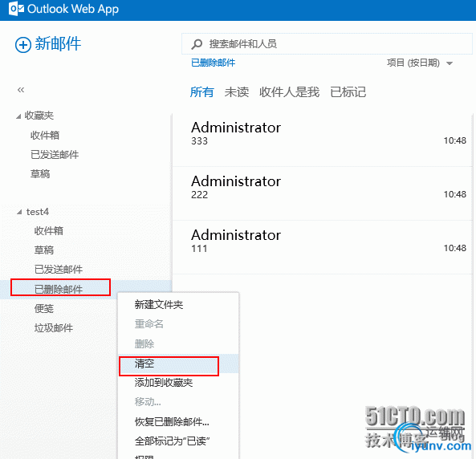This screenshot has height=459, width=476.
Task: Click the magnifier search icon
Action: click(197, 44)
